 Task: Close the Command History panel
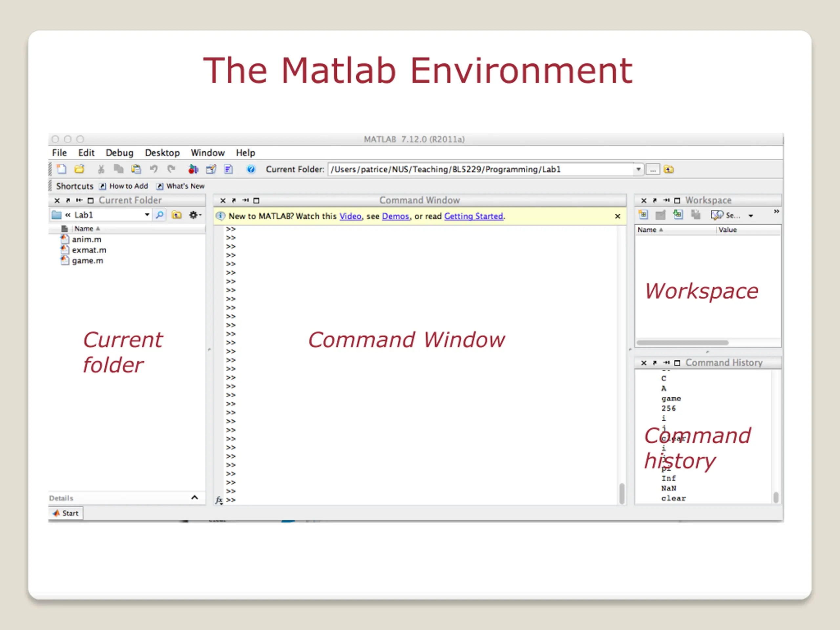click(x=644, y=363)
